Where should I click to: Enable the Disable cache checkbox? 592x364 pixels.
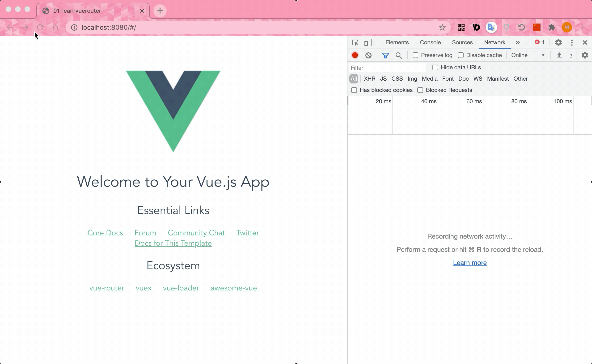coord(461,55)
